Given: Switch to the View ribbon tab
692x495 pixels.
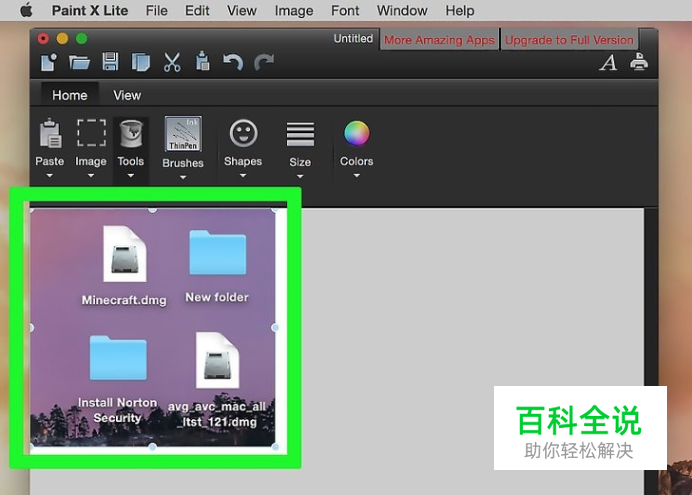Looking at the screenshot, I should 127,95.
